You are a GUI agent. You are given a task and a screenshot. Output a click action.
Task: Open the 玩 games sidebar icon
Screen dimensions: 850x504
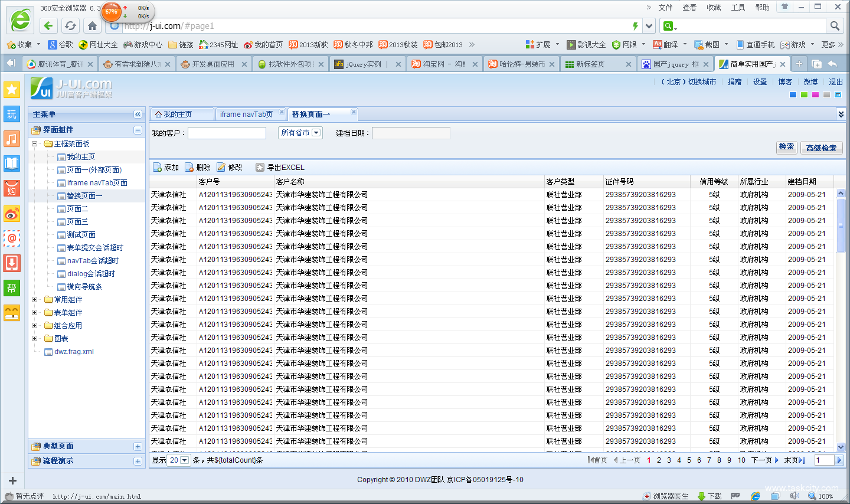click(x=12, y=114)
